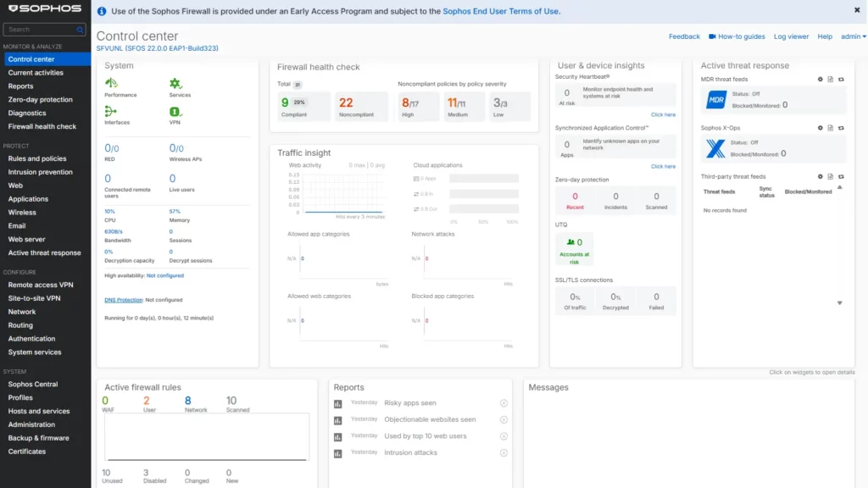Viewport: 868px width, 488px height.
Task: Collapse the Active threat response widget
Action: pyautogui.click(x=839, y=302)
